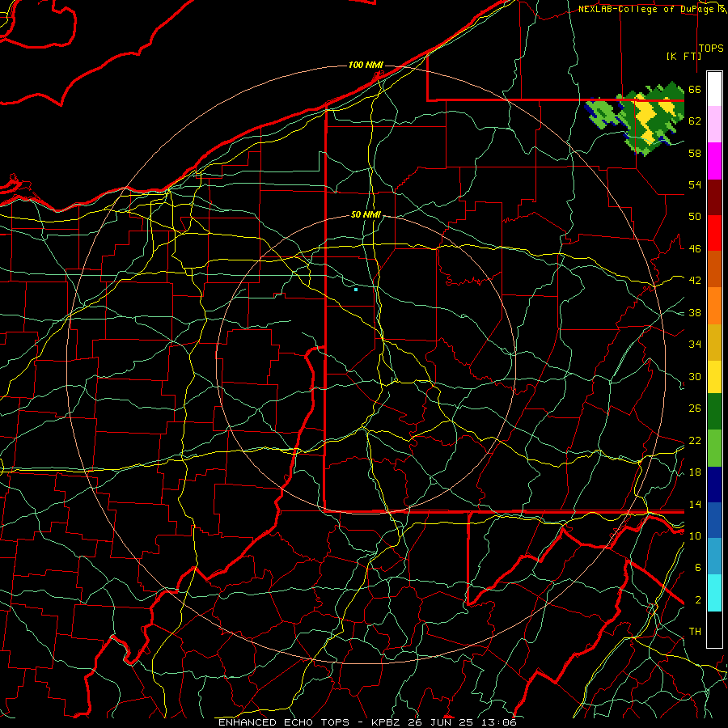The image size is (728, 728).
Task: Click the "10" scale value
Action: (x=695, y=535)
